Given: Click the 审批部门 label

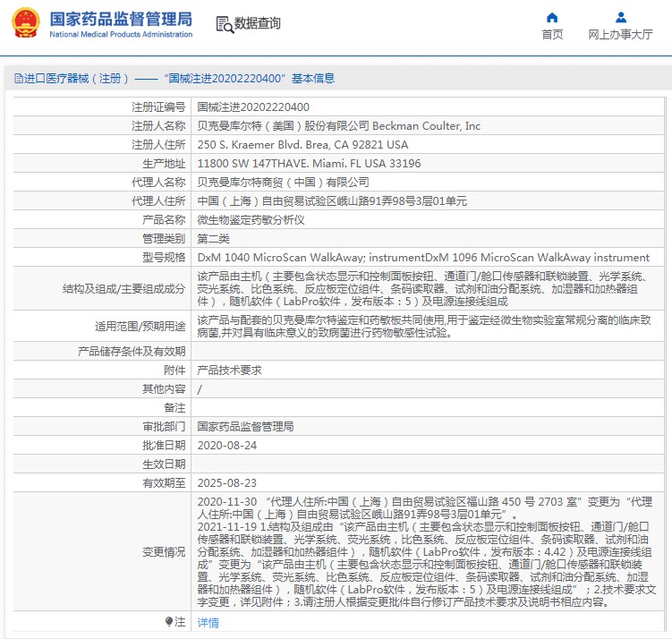Looking at the screenshot, I should point(164,427).
